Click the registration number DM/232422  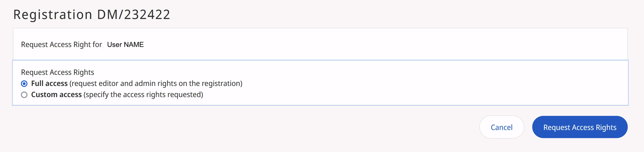[x=134, y=14]
